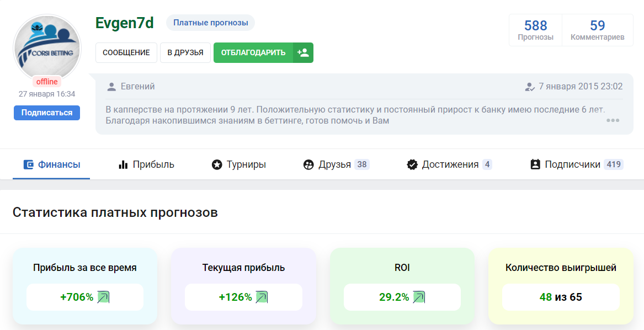
Task: Click the star icon beside Турниры
Action: coord(217,164)
